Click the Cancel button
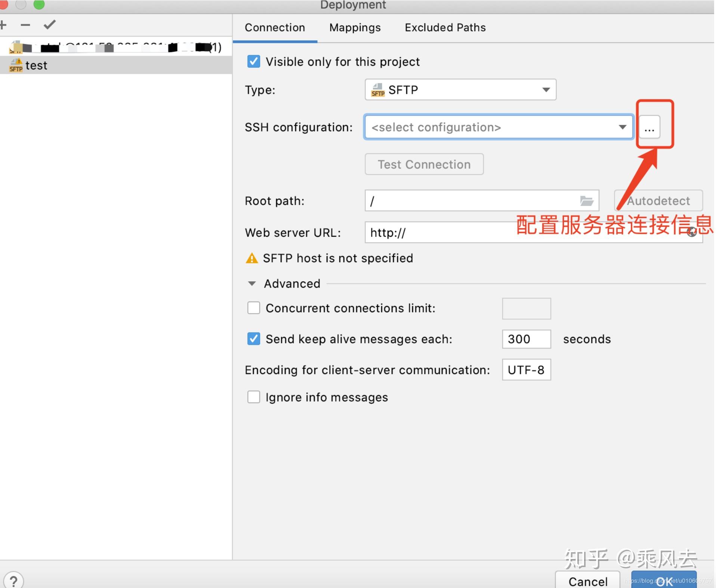This screenshot has height=588, width=716. pos(587,580)
